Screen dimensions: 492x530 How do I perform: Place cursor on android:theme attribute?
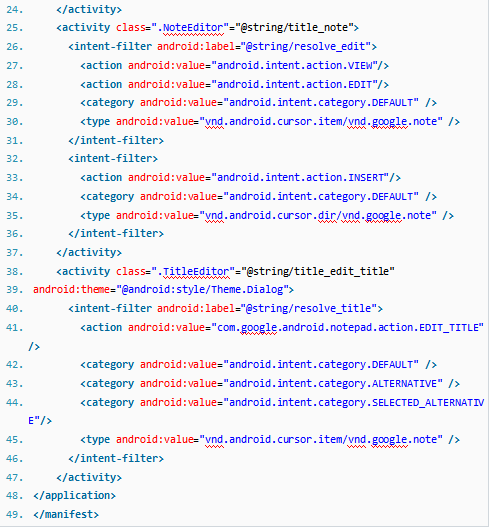[x=71, y=290]
